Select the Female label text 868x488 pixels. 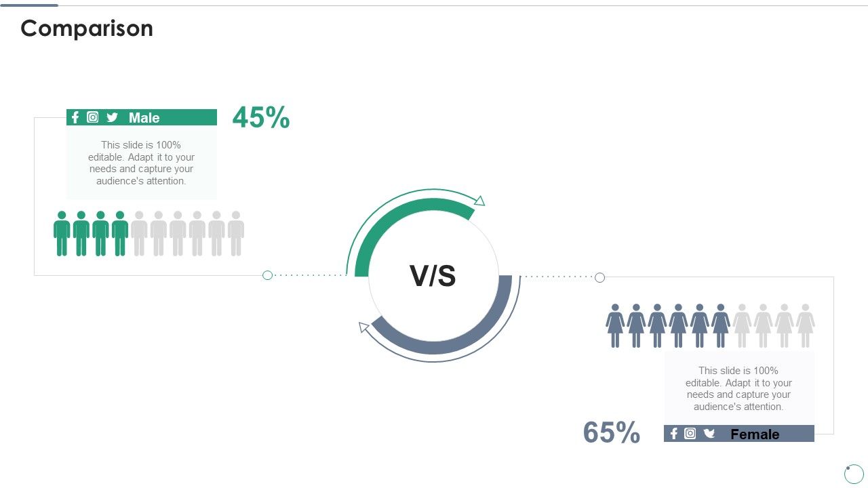coord(755,434)
